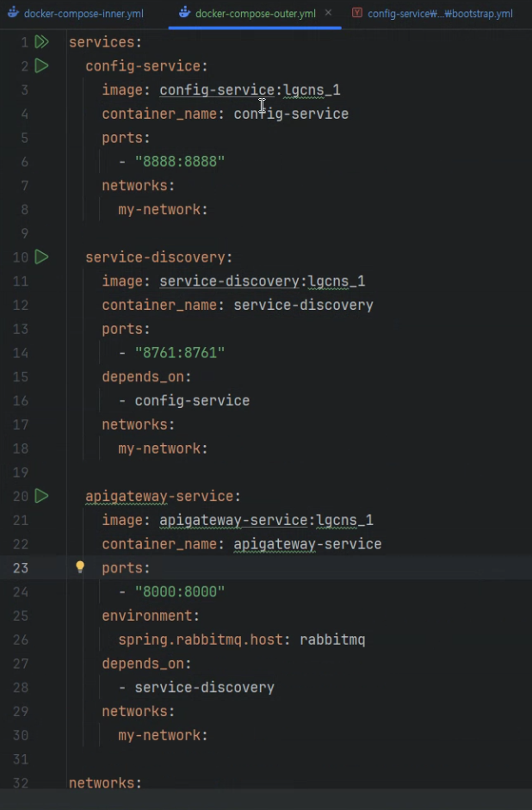Click 'depends_on:' on line 27
The width and height of the screenshot is (532, 810).
(146, 664)
